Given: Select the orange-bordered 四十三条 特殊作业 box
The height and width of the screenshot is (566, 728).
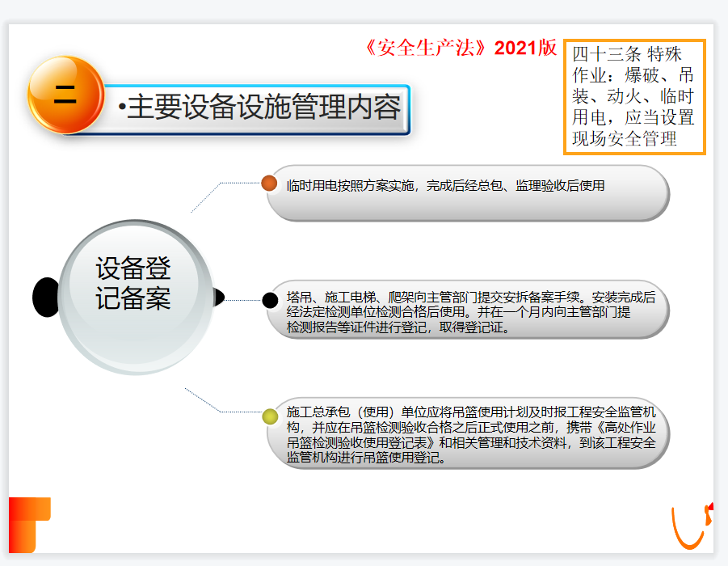Looking at the screenshot, I should click(634, 96).
